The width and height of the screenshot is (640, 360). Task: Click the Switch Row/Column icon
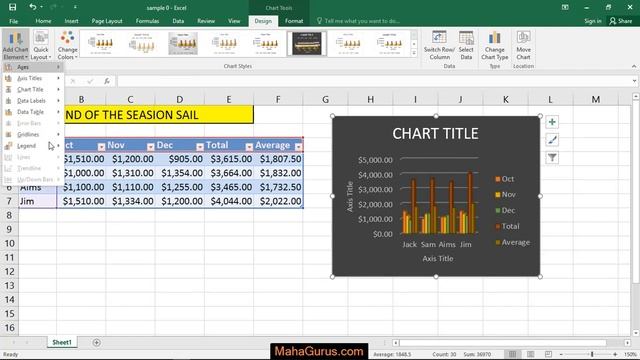[439, 45]
